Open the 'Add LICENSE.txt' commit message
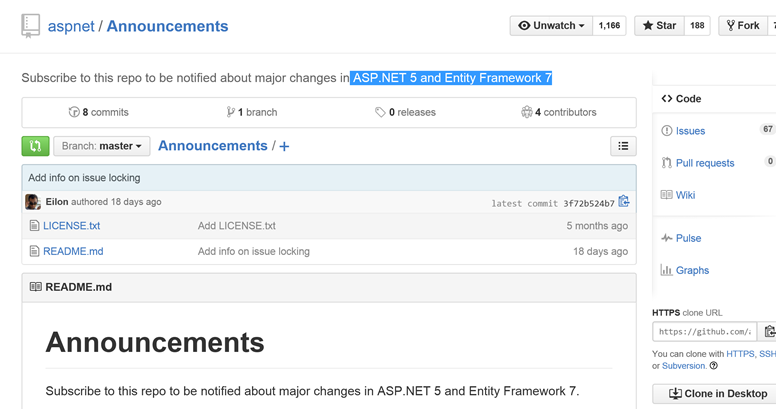Image resolution: width=776 pixels, height=409 pixels. (237, 226)
